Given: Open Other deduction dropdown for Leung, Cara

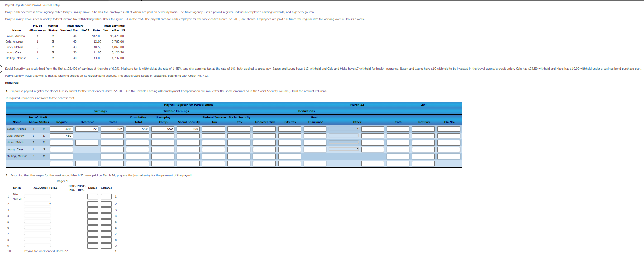Looking at the screenshot, I should [344, 149].
